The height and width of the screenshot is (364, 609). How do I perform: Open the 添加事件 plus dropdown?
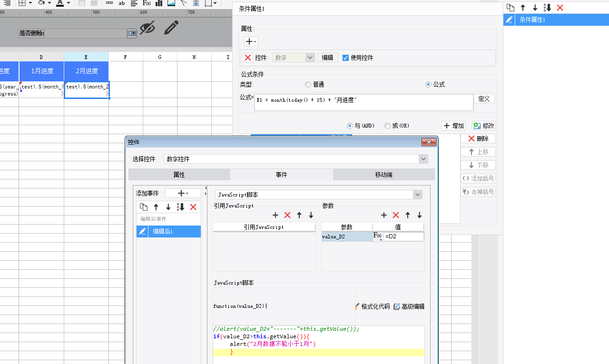[x=183, y=193]
